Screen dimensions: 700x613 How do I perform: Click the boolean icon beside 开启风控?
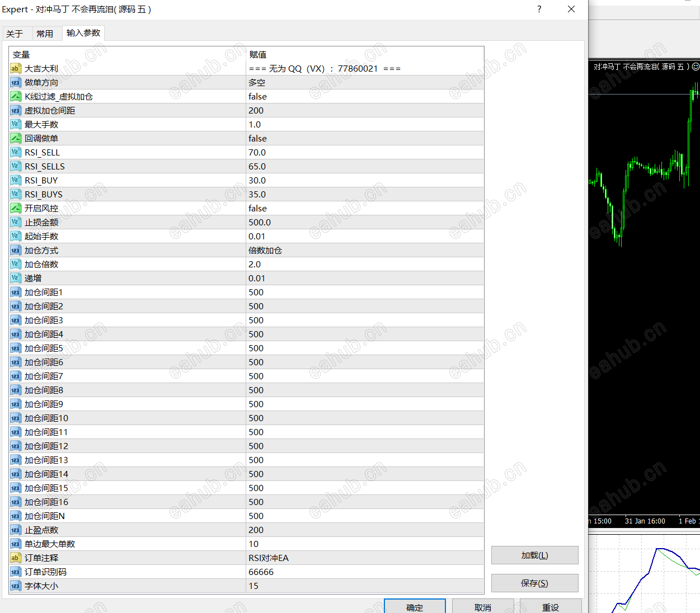coord(16,208)
